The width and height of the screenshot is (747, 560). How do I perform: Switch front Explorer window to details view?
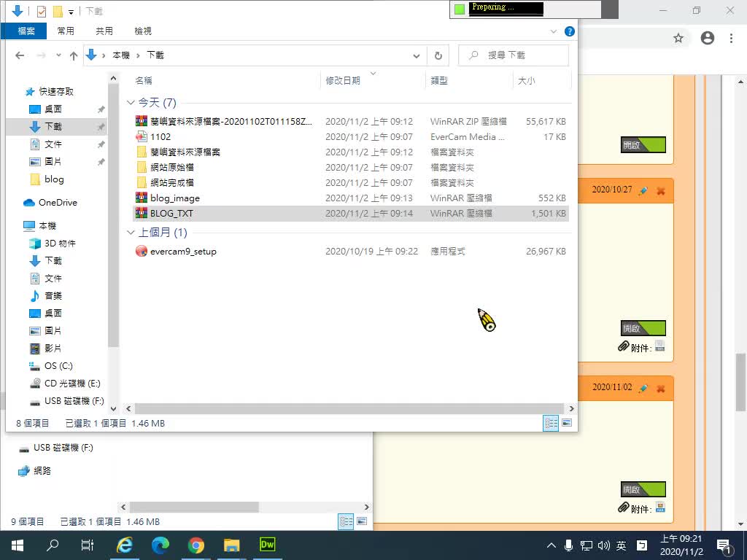coord(551,423)
